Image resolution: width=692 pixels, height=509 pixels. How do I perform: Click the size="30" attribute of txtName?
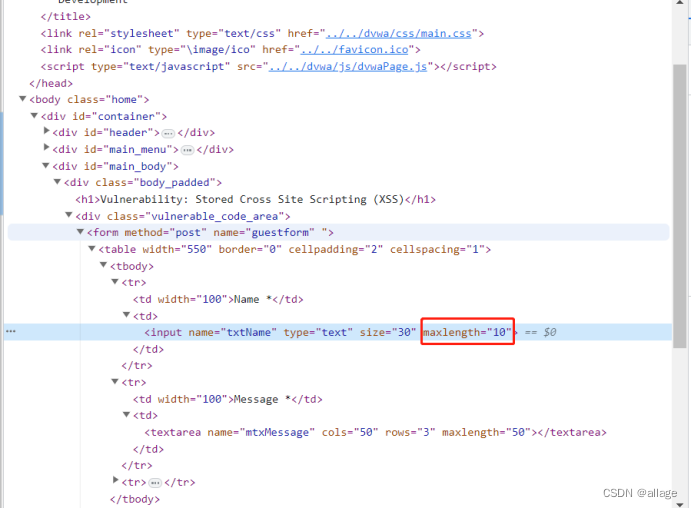click(x=387, y=332)
